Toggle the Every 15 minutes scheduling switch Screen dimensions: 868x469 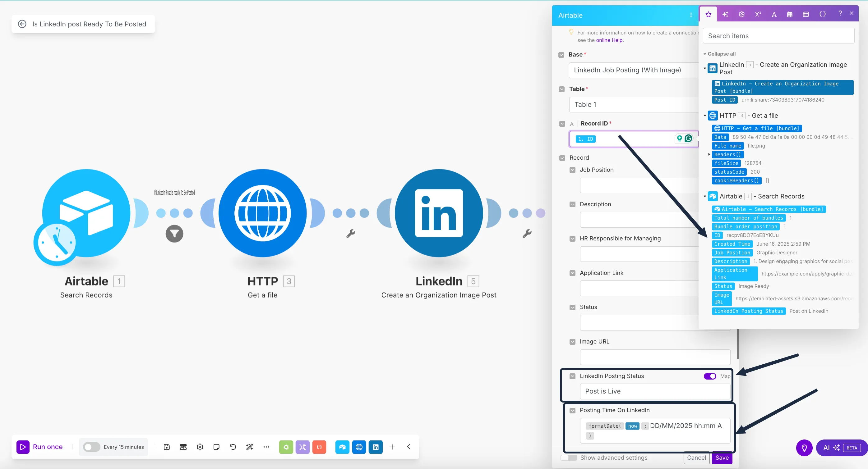coord(91,447)
